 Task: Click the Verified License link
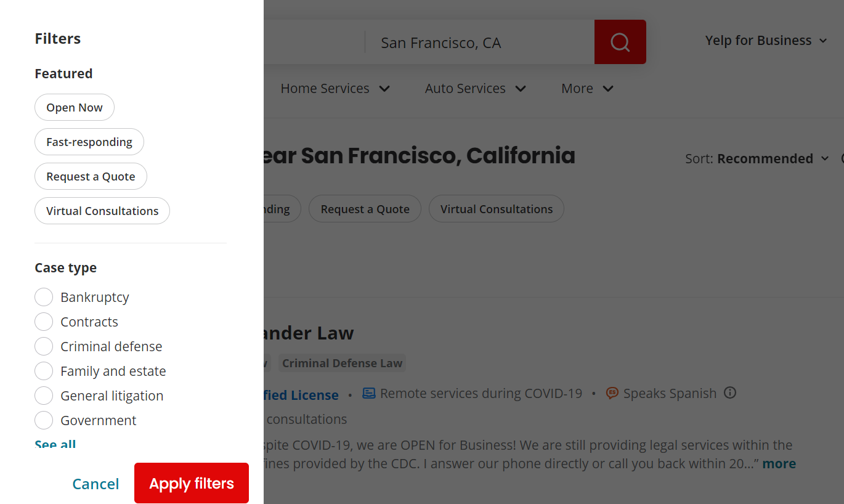click(301, 395)
